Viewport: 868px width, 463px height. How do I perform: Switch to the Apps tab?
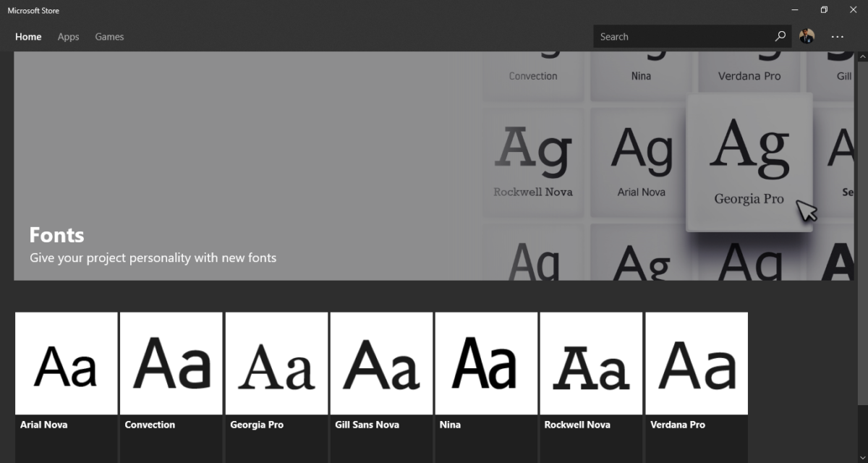pyautogui.click(x=68, y=36)
